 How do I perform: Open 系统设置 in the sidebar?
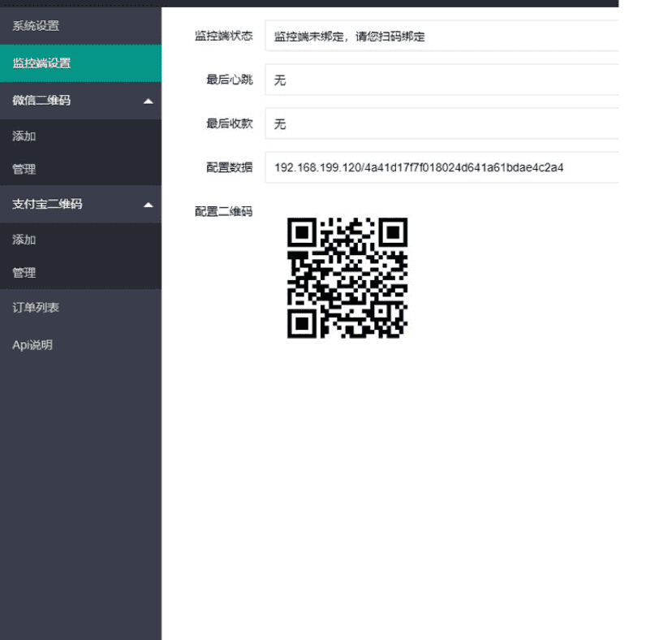coord(80,26)
